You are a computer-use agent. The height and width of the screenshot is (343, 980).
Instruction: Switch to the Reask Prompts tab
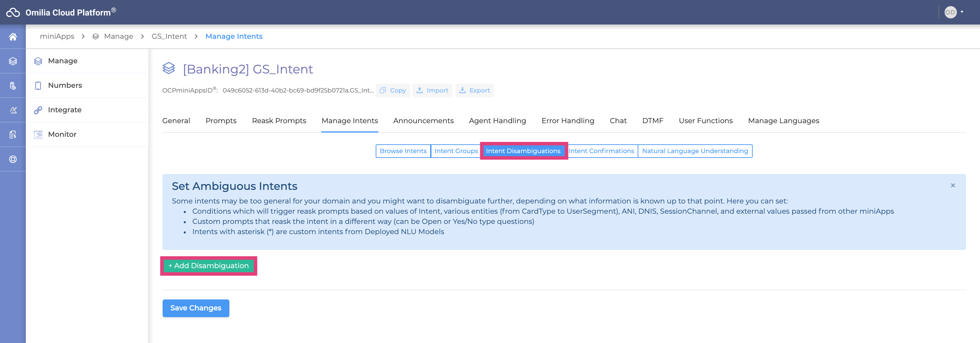(279, 120)
